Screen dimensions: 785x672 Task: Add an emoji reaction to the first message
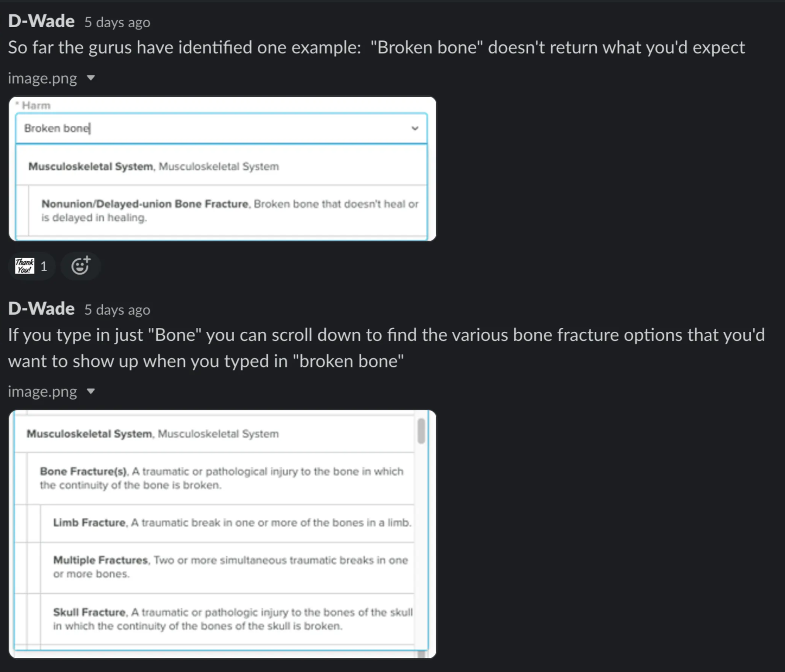80,266
